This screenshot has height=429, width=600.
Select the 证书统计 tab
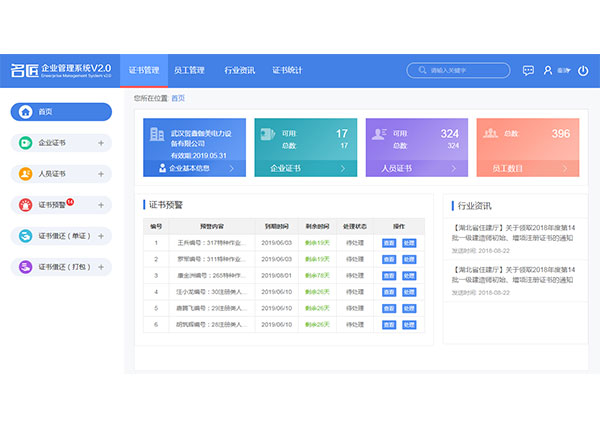coord(287,70)
